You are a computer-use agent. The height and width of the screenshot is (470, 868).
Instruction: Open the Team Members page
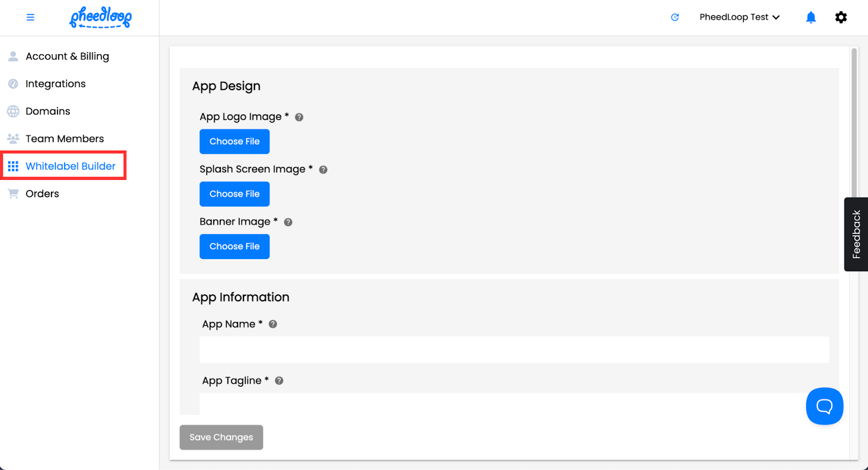(65, 139)
